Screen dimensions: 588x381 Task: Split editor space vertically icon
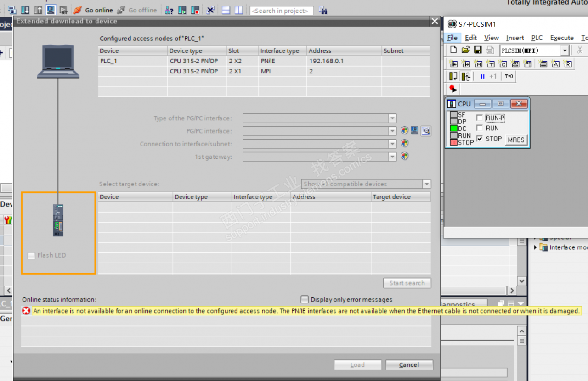click(x=238, y=10)
